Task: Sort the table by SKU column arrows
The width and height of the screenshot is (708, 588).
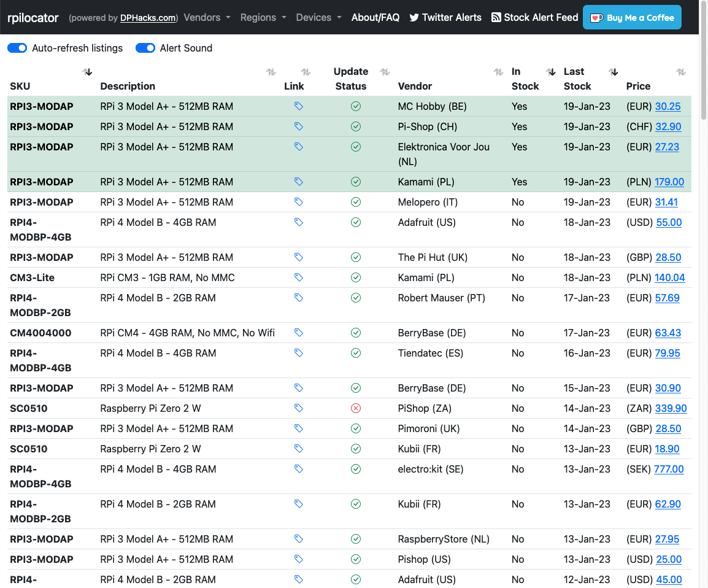Action: tap(88, 72)
